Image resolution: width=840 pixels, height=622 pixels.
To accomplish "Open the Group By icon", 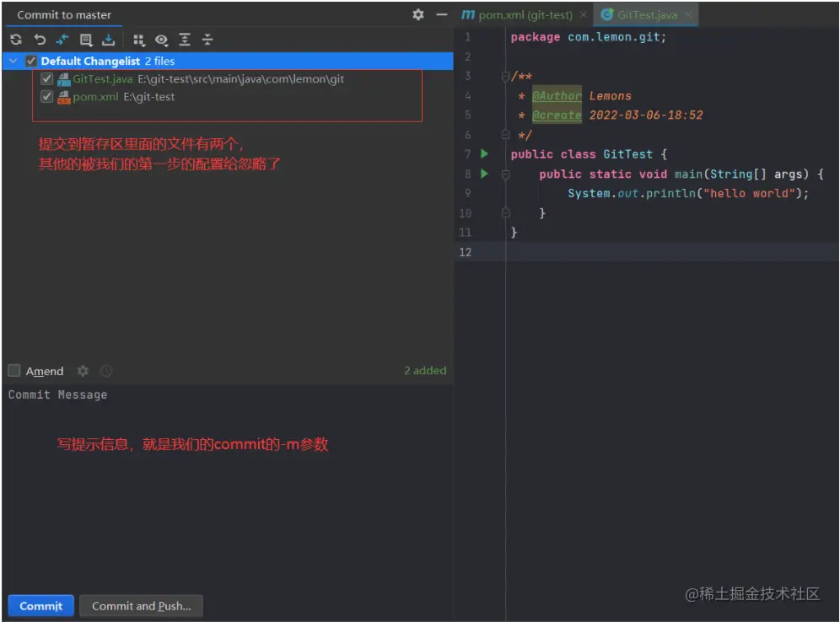I will pos(139,39).
